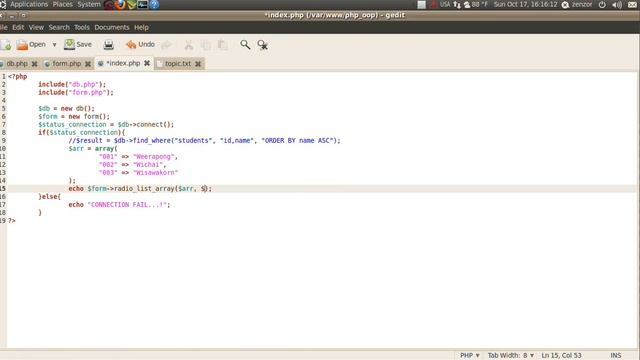640x360 pixels.
Task: Toggle the INS insert mode indicator
Action: [x=616, y=356]
